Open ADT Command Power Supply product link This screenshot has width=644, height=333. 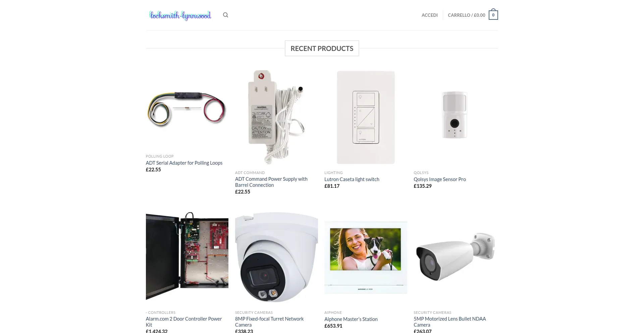271,182
